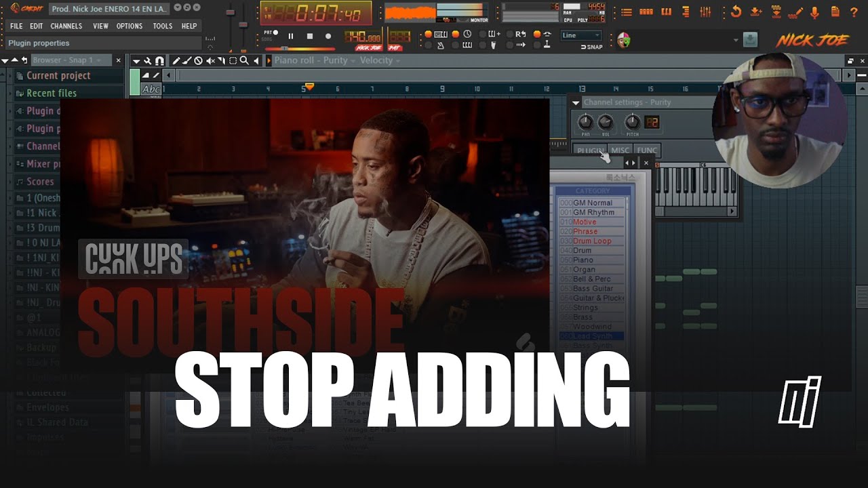Open the playlist view icon
Viewport: 868px width, 488px height.
(627, 12)
